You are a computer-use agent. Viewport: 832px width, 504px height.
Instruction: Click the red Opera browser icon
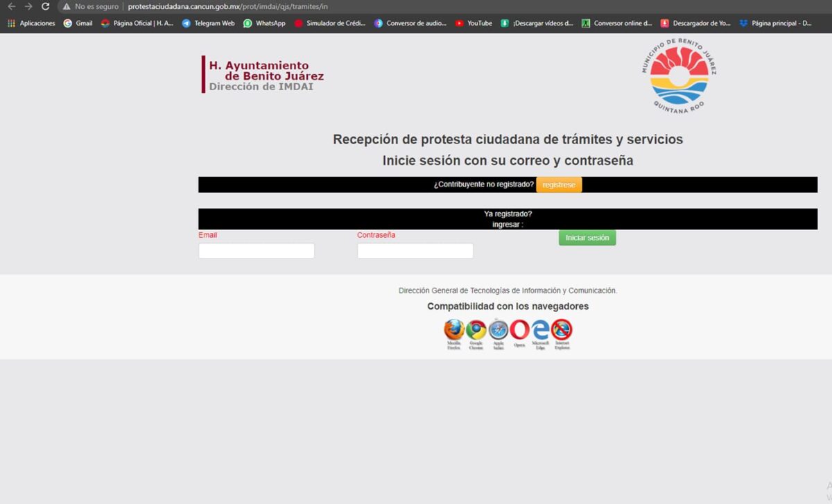pos(519,330)
